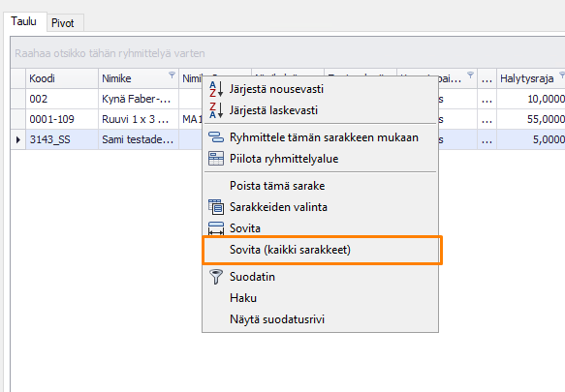Viewport: 565px width, 392px height.
Task: Choose Järjestä nousevasti from context menu
Action: [x=320, y=89]
